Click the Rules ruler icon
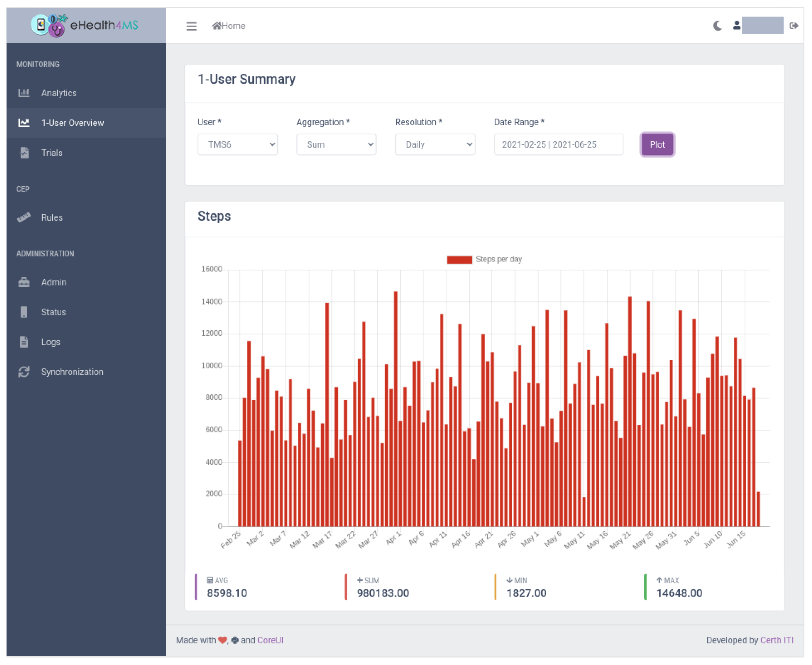The height and width of the screenshot is (665, 812). click(x=24, y=217)
